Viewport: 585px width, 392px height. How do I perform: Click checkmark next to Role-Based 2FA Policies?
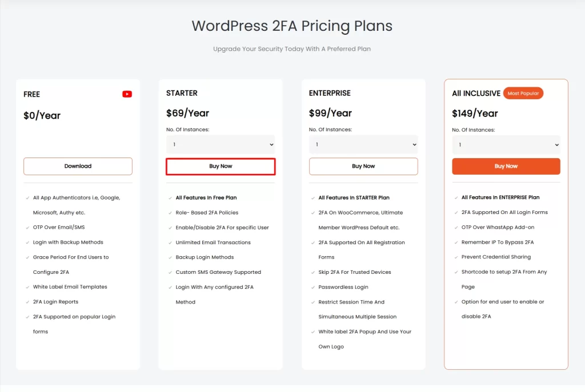tap(170, 213)
